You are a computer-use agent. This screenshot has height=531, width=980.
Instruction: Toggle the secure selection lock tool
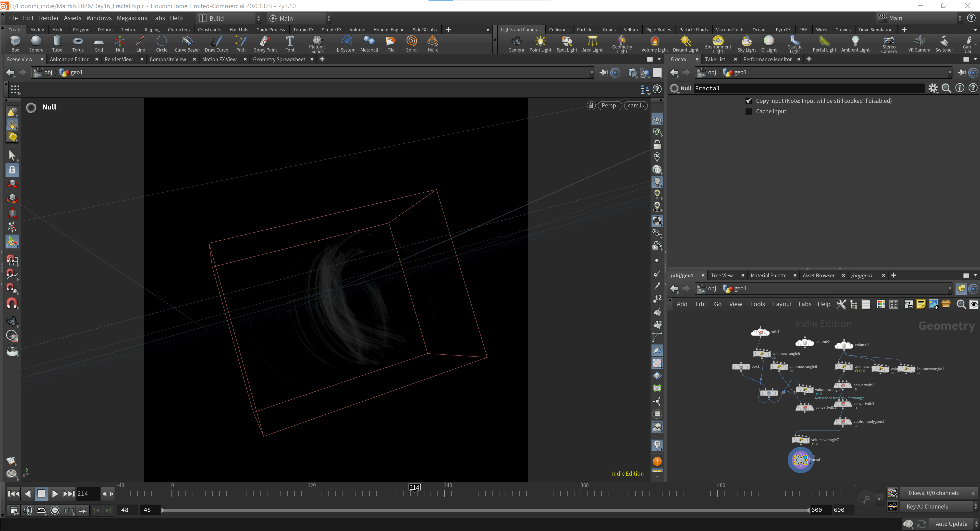click(12, 170)
